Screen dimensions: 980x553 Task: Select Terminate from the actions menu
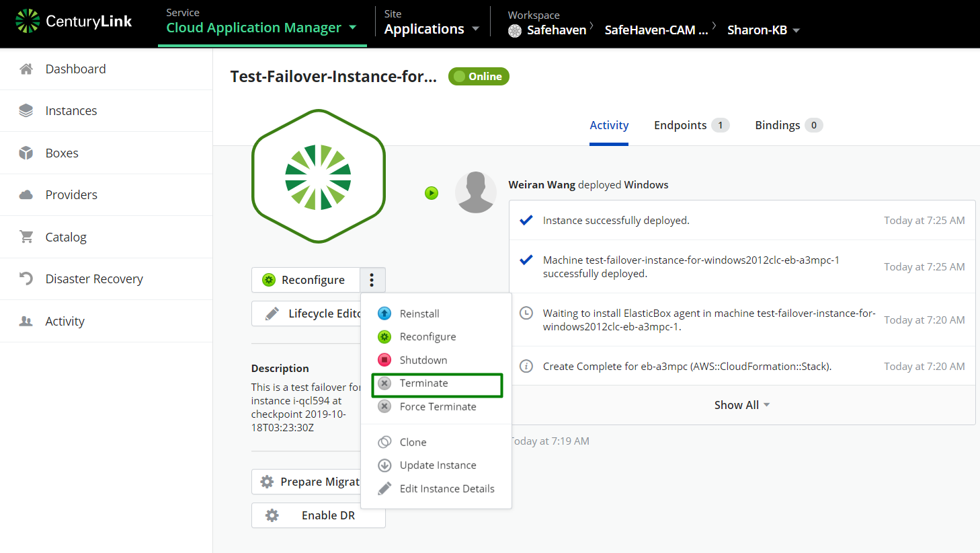[437, 385]
